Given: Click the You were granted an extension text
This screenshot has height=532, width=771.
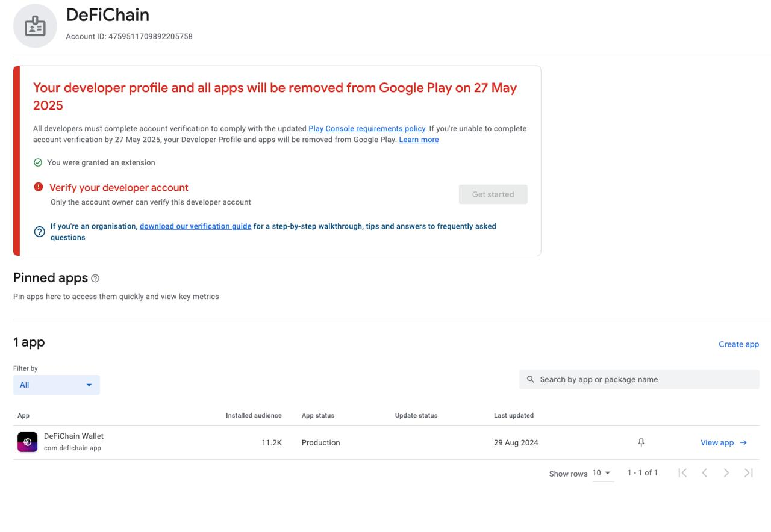Looking at the screenshot, I should [101, 162].
